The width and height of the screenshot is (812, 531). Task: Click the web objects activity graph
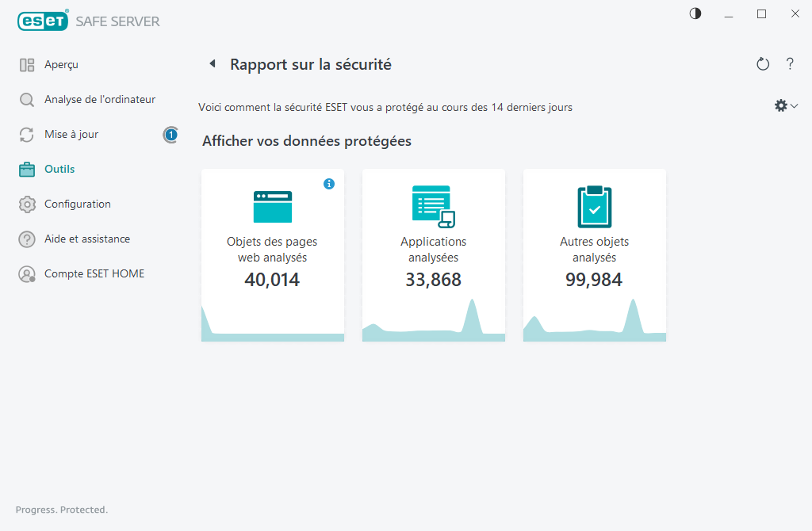tap(273, 323)
